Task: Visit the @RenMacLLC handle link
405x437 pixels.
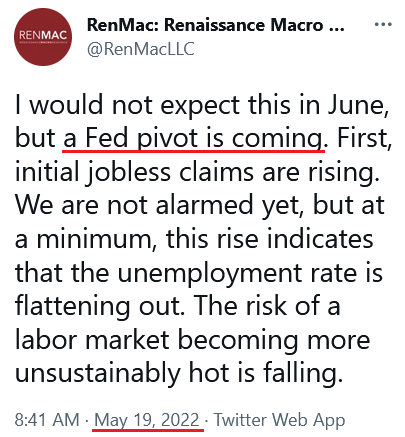Action: pos(141,49)
